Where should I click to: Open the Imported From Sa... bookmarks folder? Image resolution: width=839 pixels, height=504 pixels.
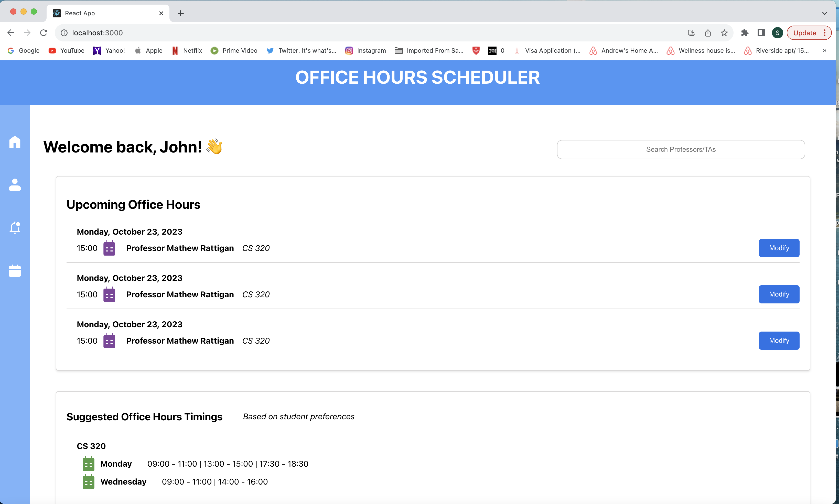[x=429, y=51]
